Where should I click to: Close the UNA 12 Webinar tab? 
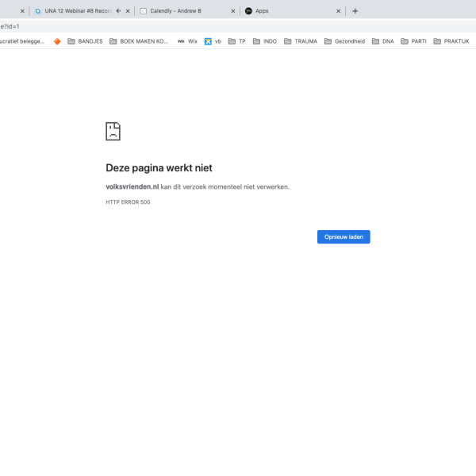[128, 11]
